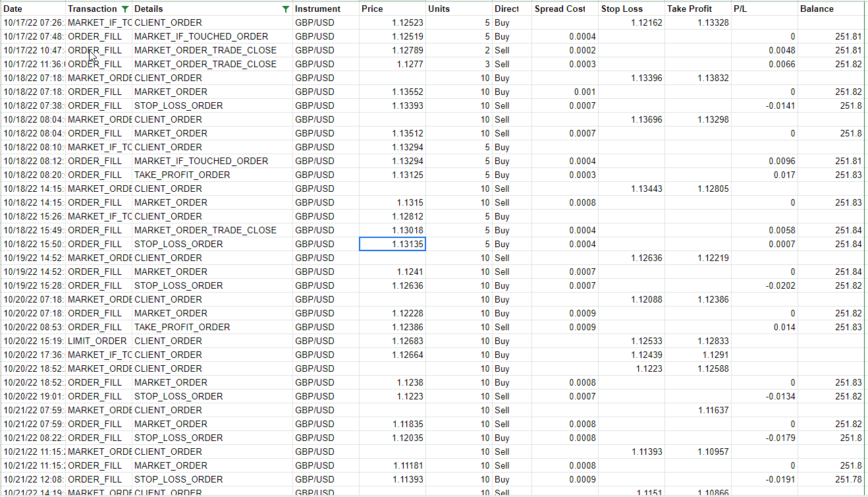The height and width of the screenshot is (497, 868).
Task: Select the Spread Cost cell 0.001
Action: [x=565, y=92]
